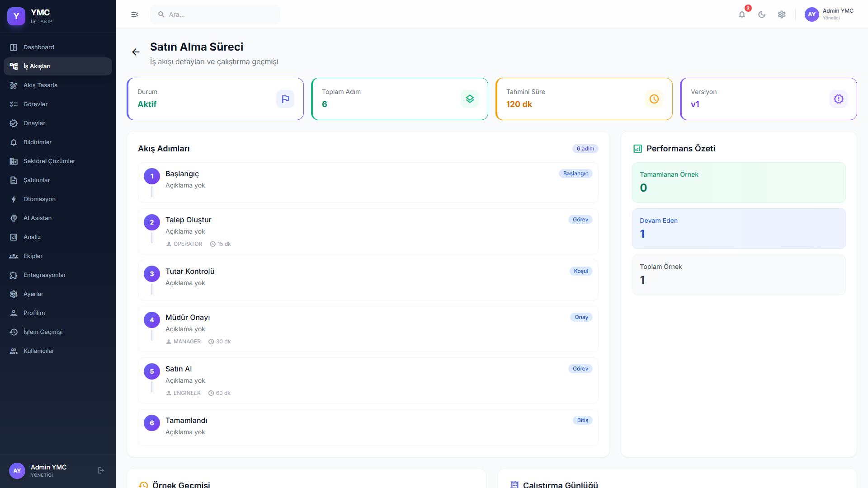Open Bildirimler in the sidebar
This screenshot has height=488, width=868.
coord(58,142)
